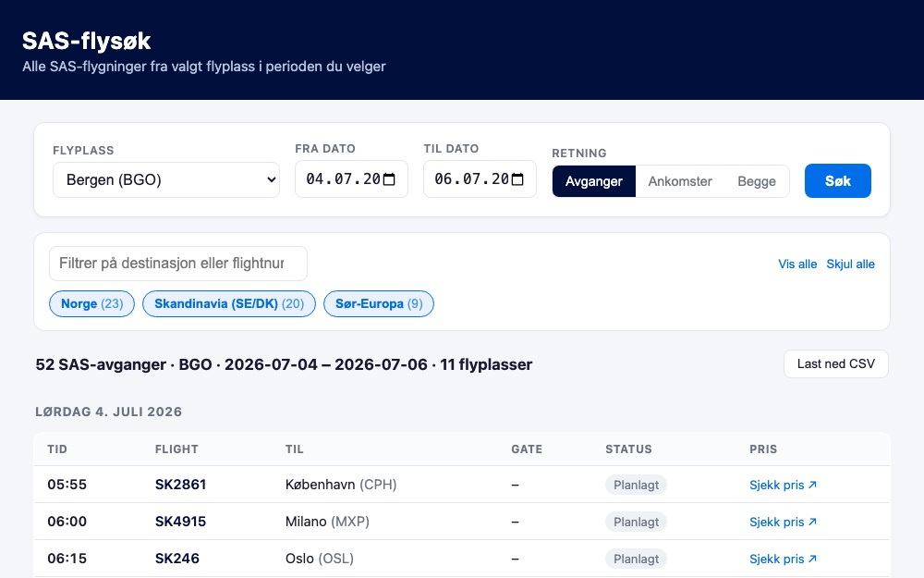Click the Skjul alle link
924x578 pixels.
[x=850, y=264]
